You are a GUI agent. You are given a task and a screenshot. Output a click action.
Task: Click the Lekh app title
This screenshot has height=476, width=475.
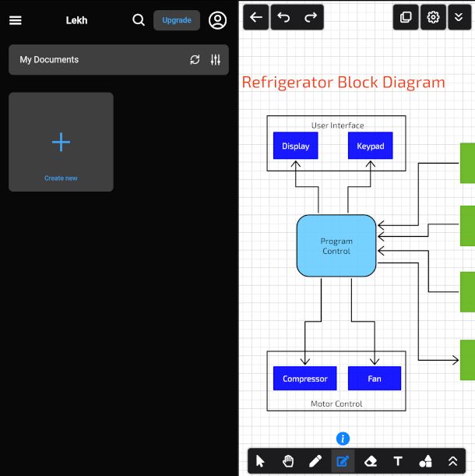tap(76, 20)
